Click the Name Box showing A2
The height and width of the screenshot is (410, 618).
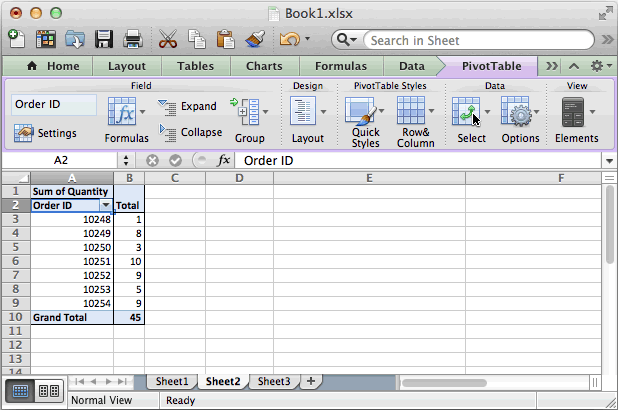point(61,160)
